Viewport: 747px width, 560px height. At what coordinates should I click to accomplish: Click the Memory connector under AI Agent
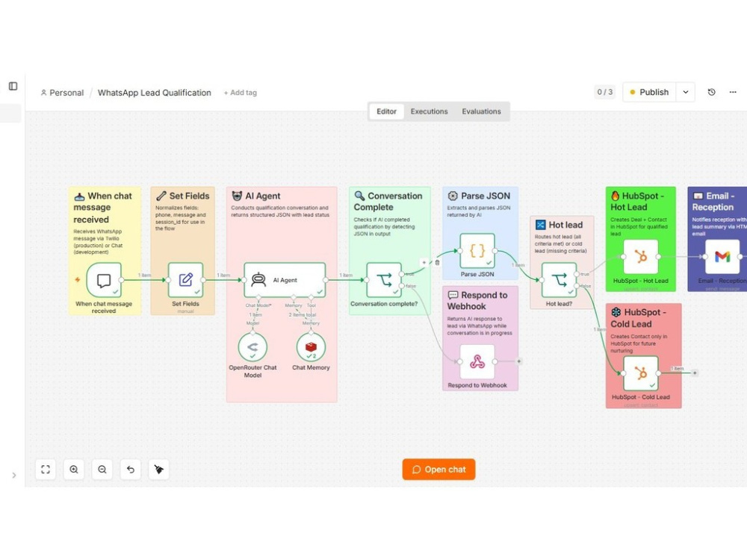click(294, 298)
